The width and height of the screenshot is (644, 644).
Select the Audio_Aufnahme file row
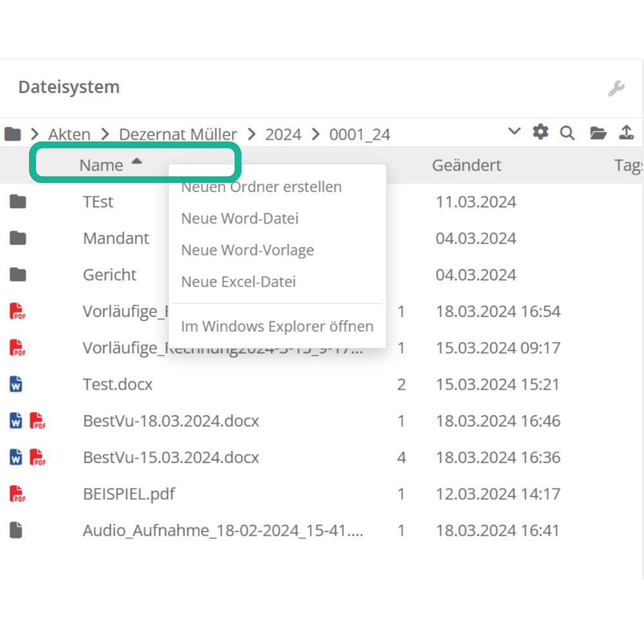pos(223,531)
